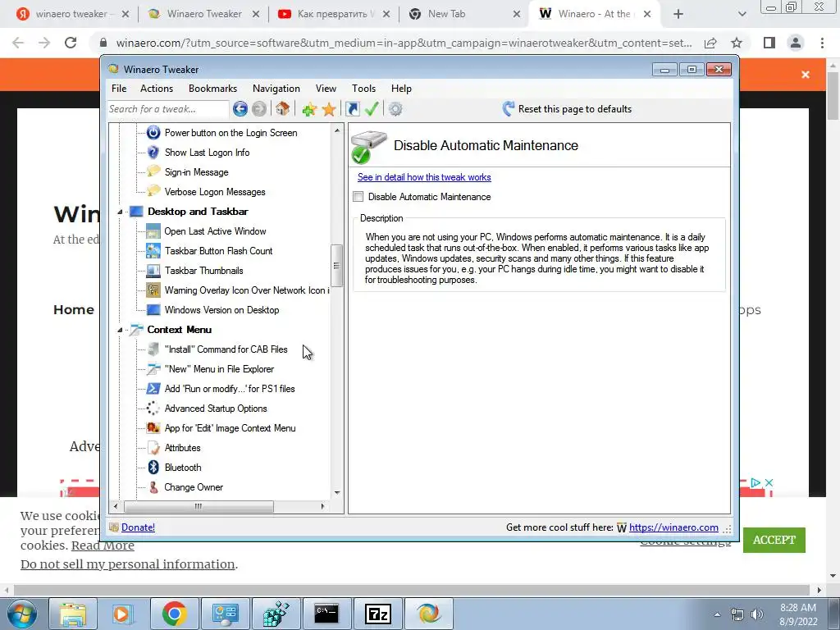Click the Attributes icon in the tree
The width and height of the screenshot is (840, 630).
tap(153, 448)
